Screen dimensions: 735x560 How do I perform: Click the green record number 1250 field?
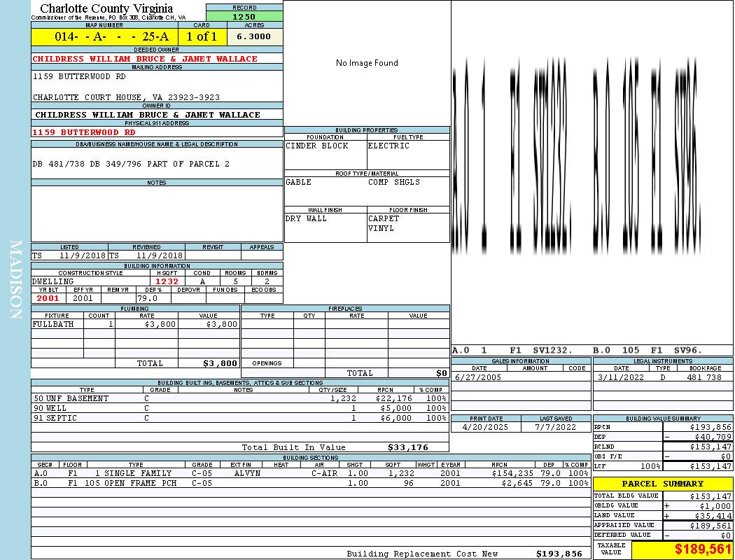(244, 16)
